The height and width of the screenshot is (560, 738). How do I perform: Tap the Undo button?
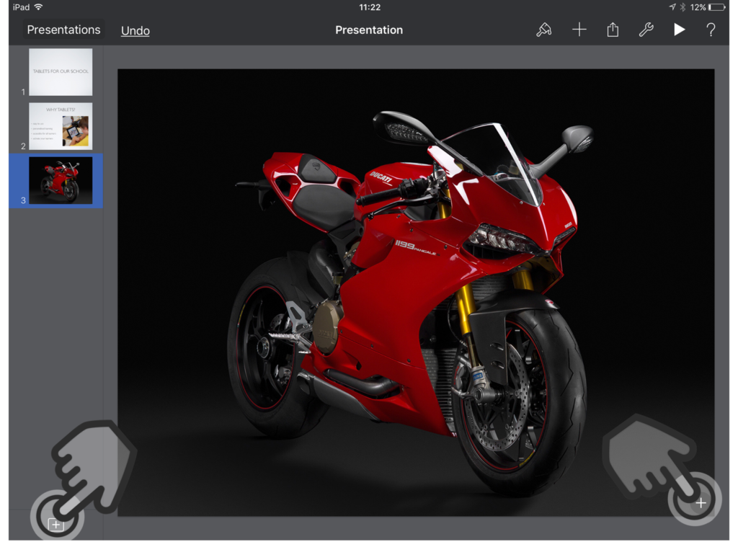[135, 30]
